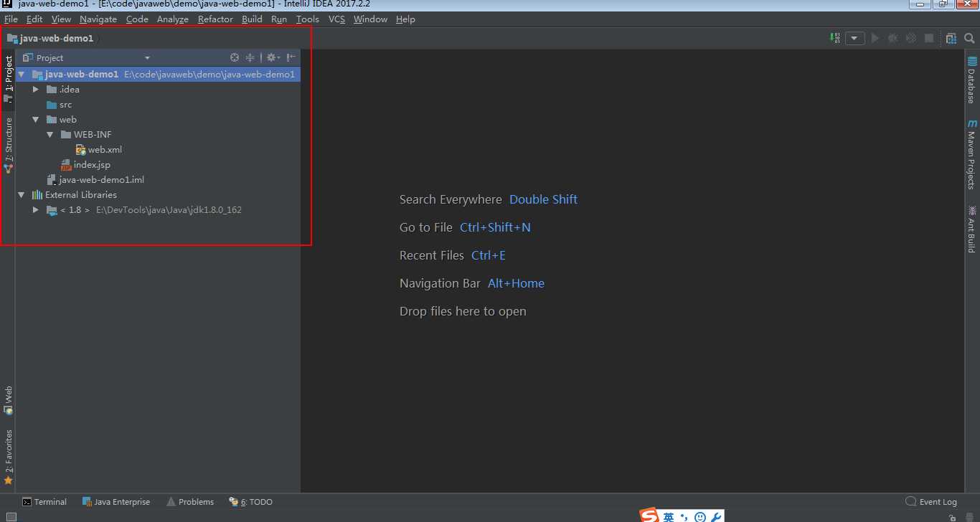This screenshot has width=980, height=522.
Task: Select the src folder
Action: tap(60, 105)
